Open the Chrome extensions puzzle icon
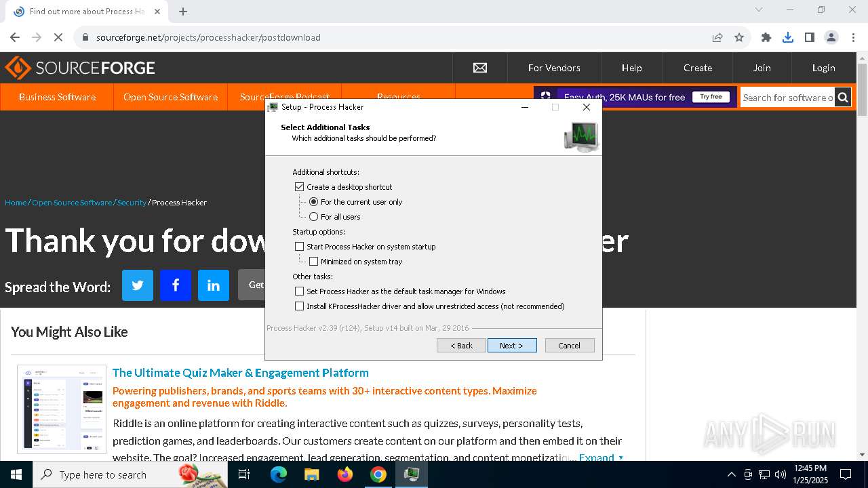The width and height of the screenshot is (868, 488). (x=766, y=37)
